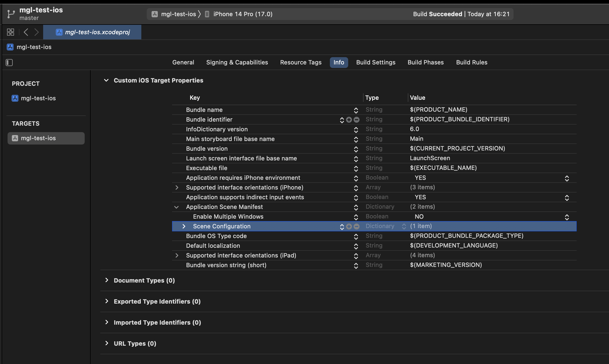Select the mgl-test-ios.xcodeproj editor tab
The image size is (609, 364).
92,32
